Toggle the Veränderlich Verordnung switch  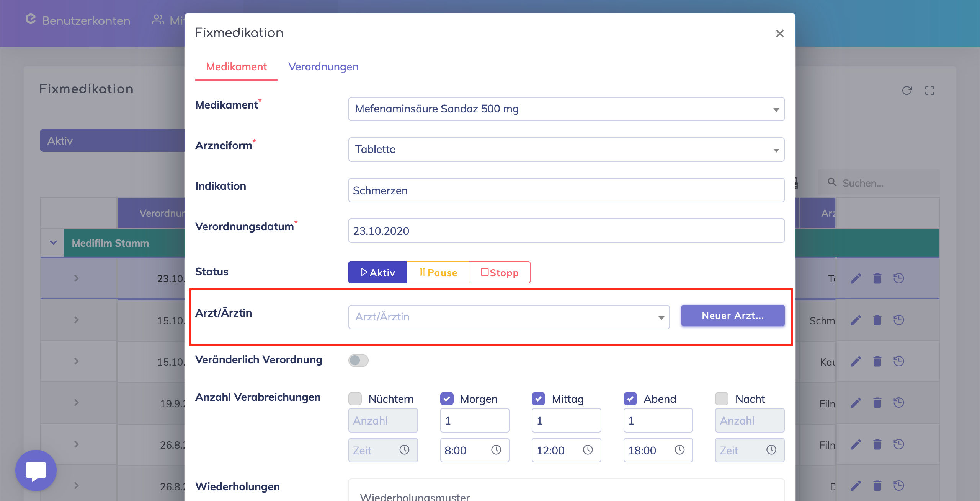coord(358,360)
